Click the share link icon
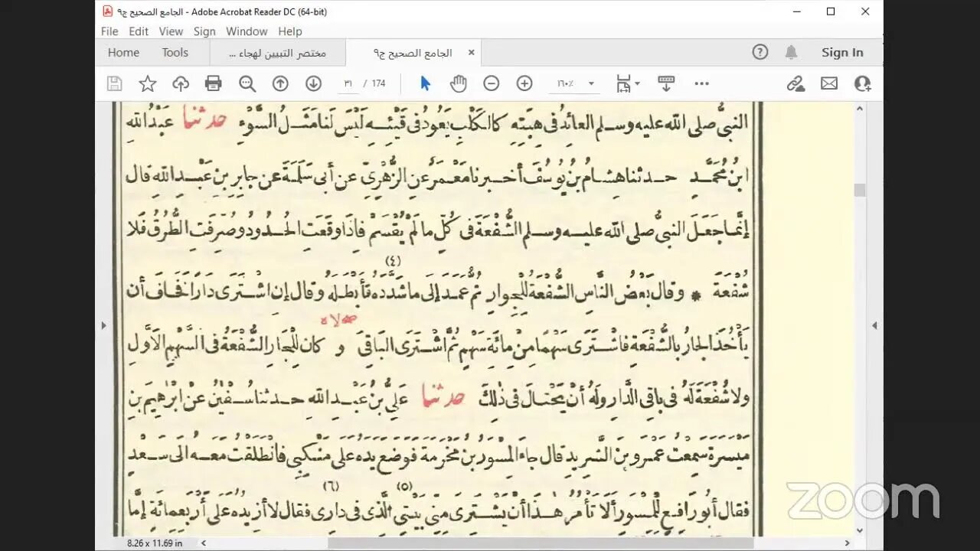This screenshot has width=980, height=551. point(796,83)
